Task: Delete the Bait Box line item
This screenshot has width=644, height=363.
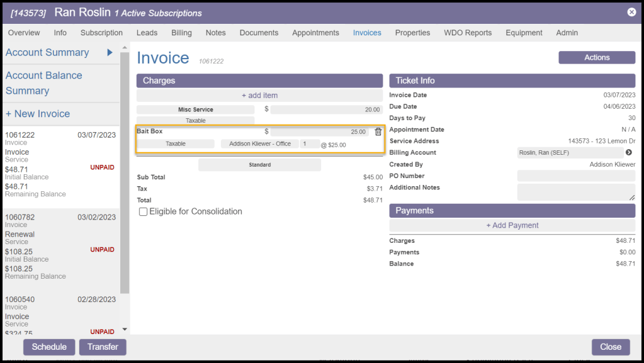Action: click(x=378, y=131)
